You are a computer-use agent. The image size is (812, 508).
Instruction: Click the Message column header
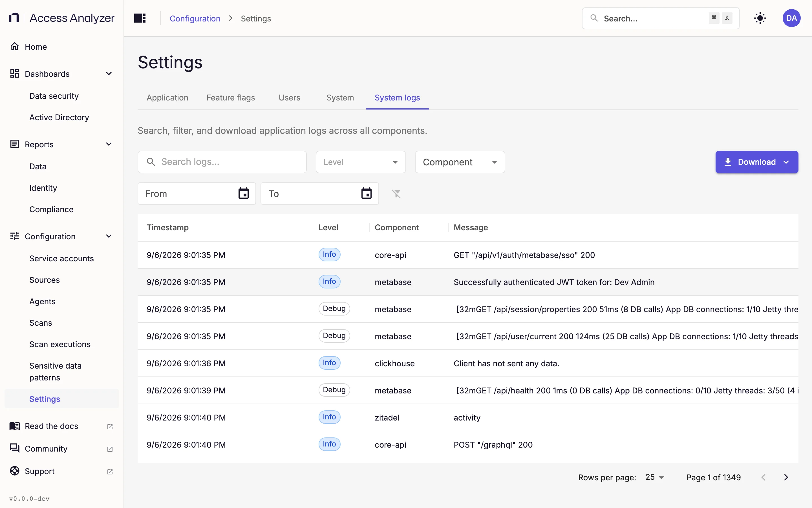tap(470, 227)
